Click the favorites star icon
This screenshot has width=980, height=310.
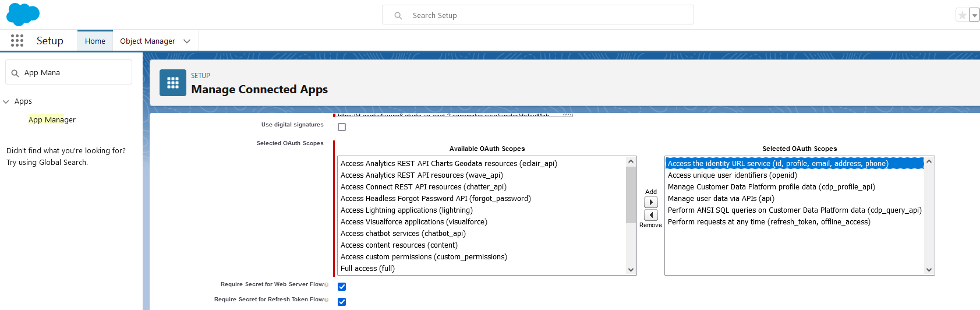(x=962, y=15)
